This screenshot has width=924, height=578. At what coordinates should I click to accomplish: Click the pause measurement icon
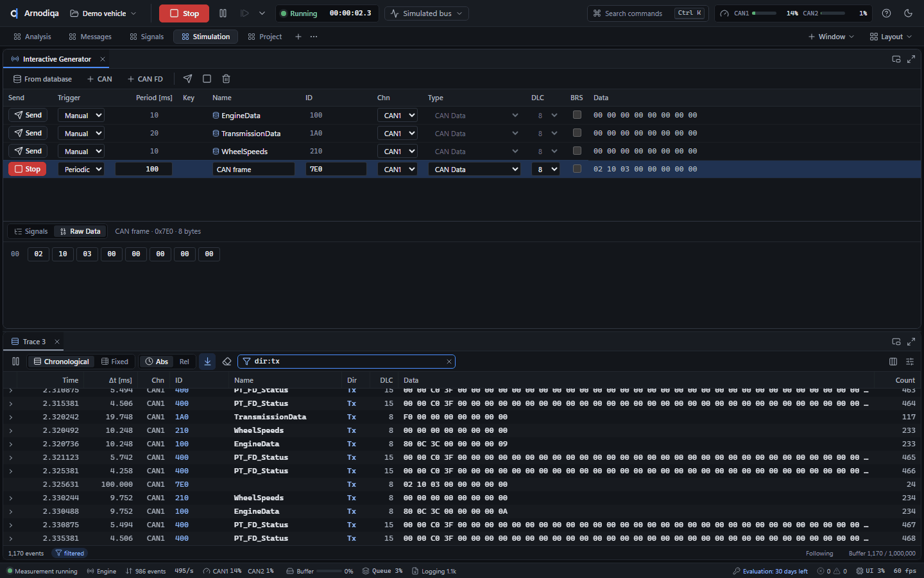coord(223,13)
